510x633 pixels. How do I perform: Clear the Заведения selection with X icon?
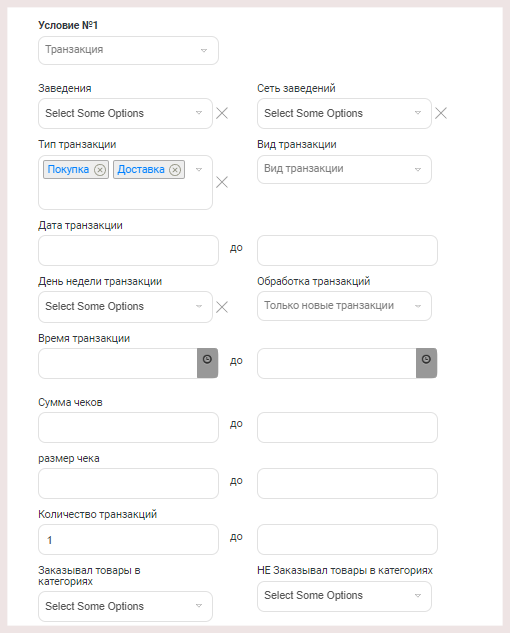(222, 113)
